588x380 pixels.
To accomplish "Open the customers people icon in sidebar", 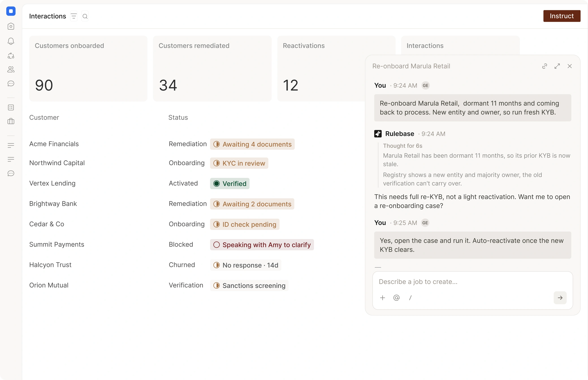I will (x=11, y=70).
